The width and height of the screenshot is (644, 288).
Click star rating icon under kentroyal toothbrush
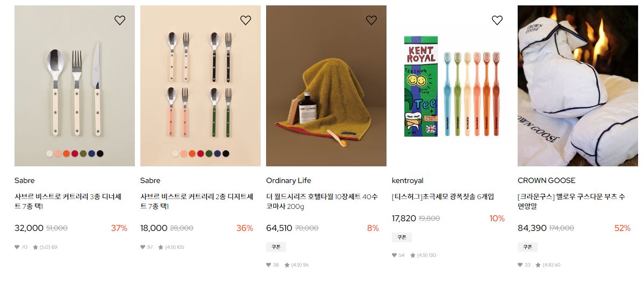tap(413, 256)
